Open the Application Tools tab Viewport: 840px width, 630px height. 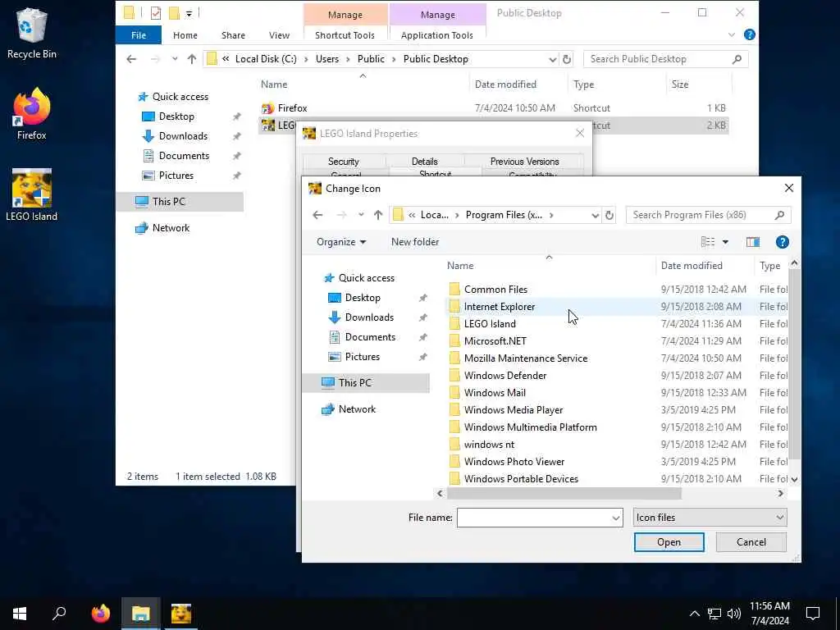[436, 35]
